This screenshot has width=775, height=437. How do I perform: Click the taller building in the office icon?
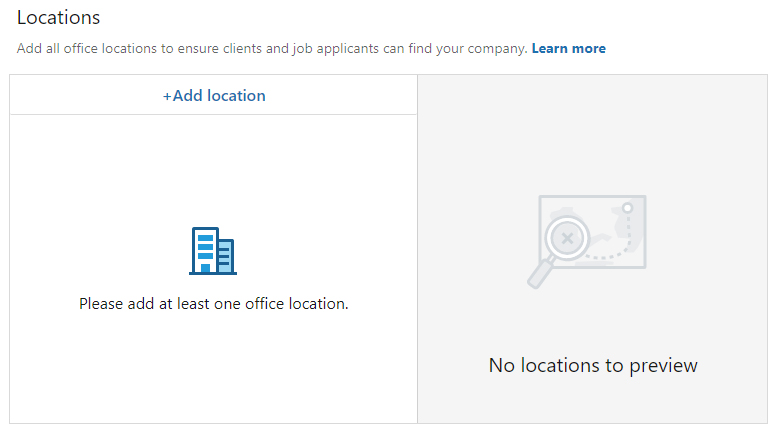point(205,250)
